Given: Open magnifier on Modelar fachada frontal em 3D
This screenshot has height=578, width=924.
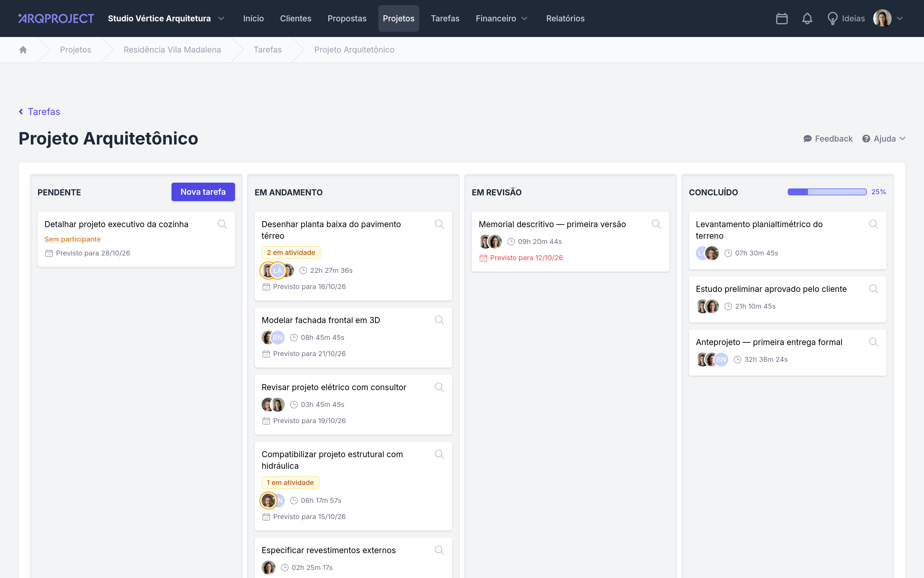Looking at the screenshot, I should [439, 320].
